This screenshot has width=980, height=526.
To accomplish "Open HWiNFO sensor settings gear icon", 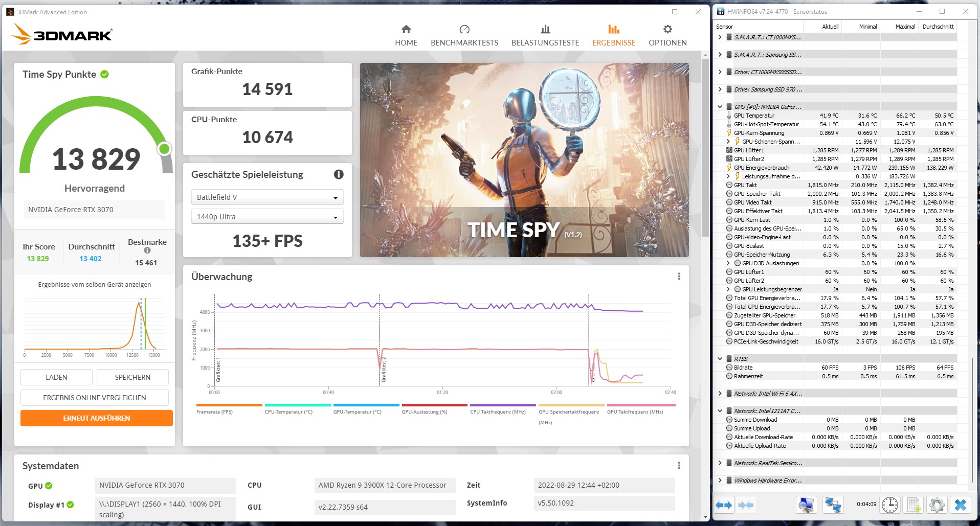I will pyautogui.click(x=937, y=505).
